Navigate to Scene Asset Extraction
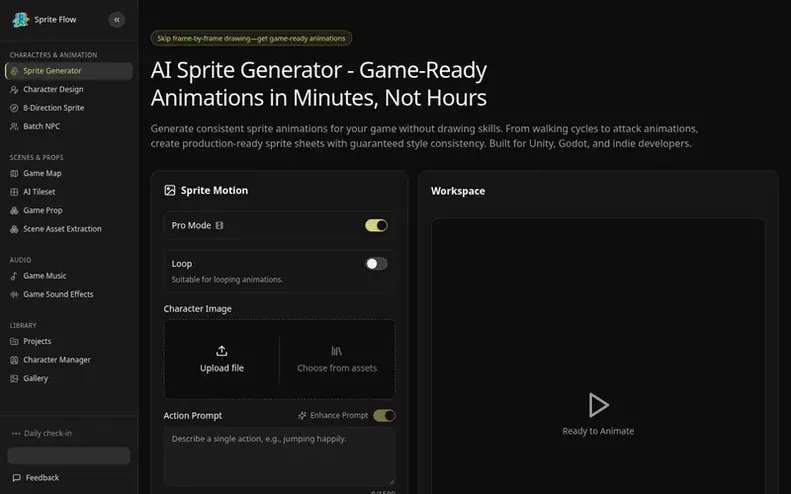The height and width of the screenshot is (494, 791). (69, 229)
